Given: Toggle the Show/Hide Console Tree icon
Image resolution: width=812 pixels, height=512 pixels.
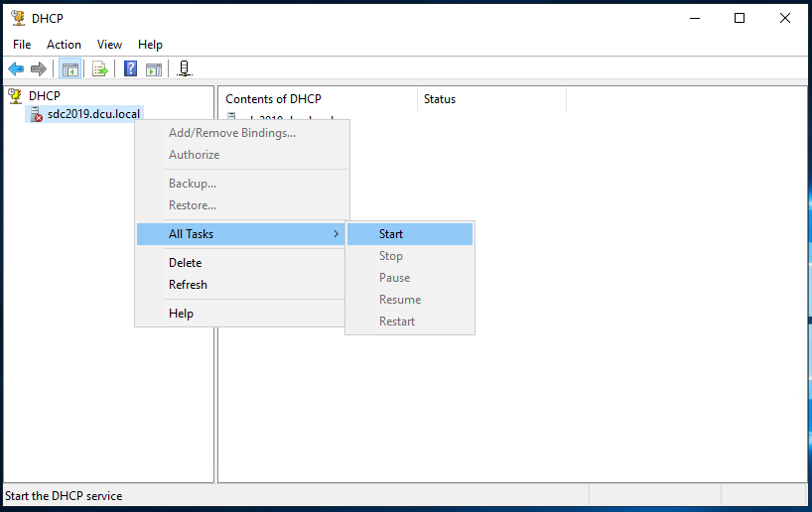Looking at the screenshot, I should 69,68.
